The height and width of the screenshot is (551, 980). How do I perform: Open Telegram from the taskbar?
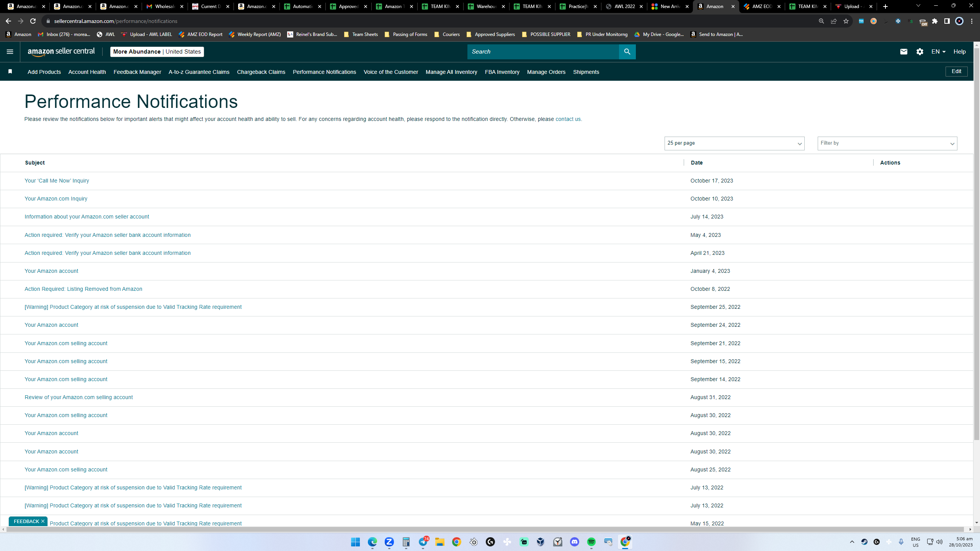click(423, 542)
